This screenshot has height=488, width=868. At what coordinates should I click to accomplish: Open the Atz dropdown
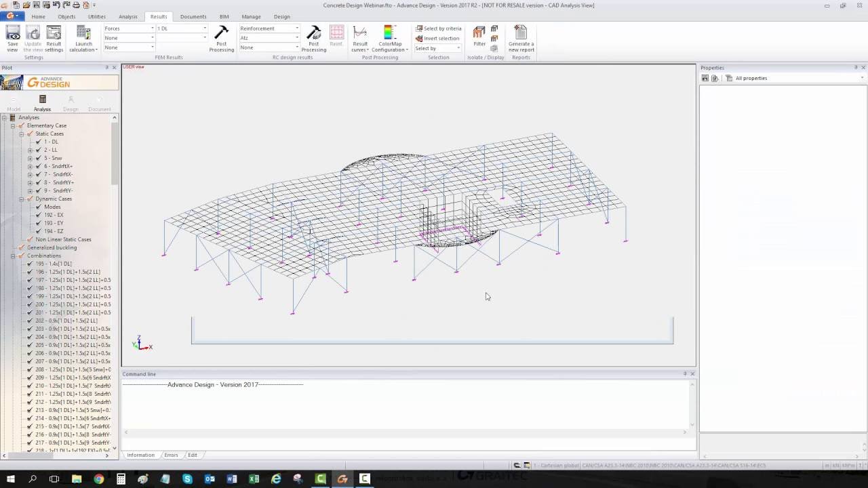tap(269, 38)
